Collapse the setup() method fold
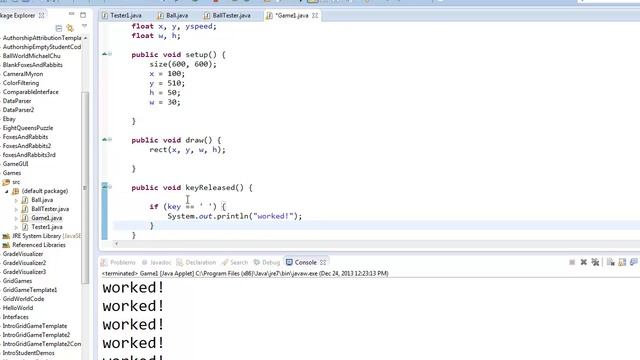Viewport: 640px width, 360px height. (x=110, y=54)
